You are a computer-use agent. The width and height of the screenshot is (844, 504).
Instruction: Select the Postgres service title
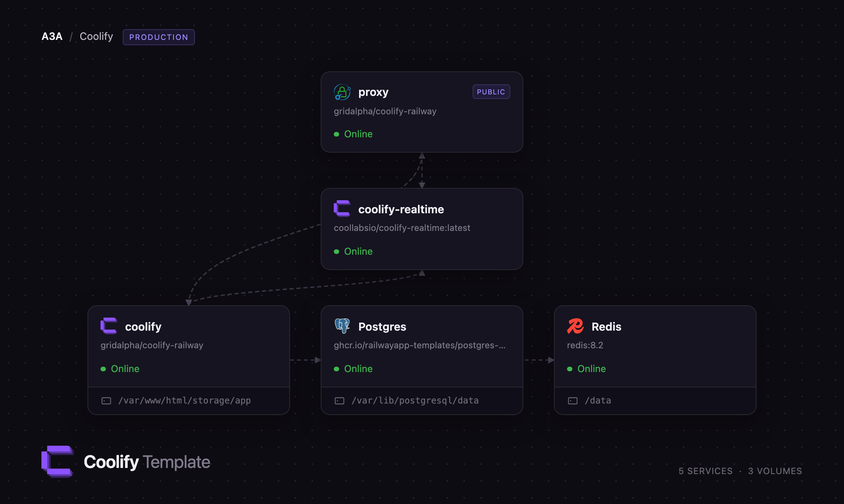click(382, 327)
